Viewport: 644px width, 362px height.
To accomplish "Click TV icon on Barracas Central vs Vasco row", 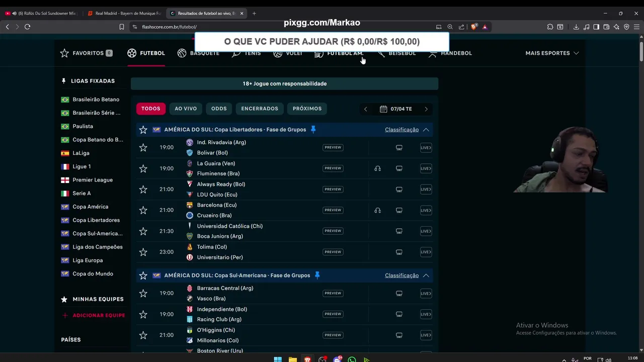I will 399,293.
